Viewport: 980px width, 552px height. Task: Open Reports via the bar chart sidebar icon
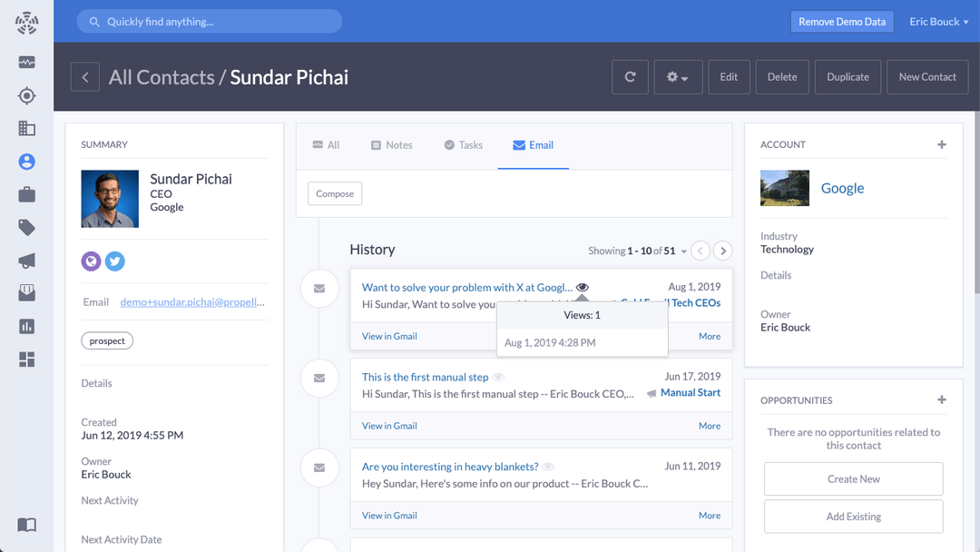tap(26, 326)
